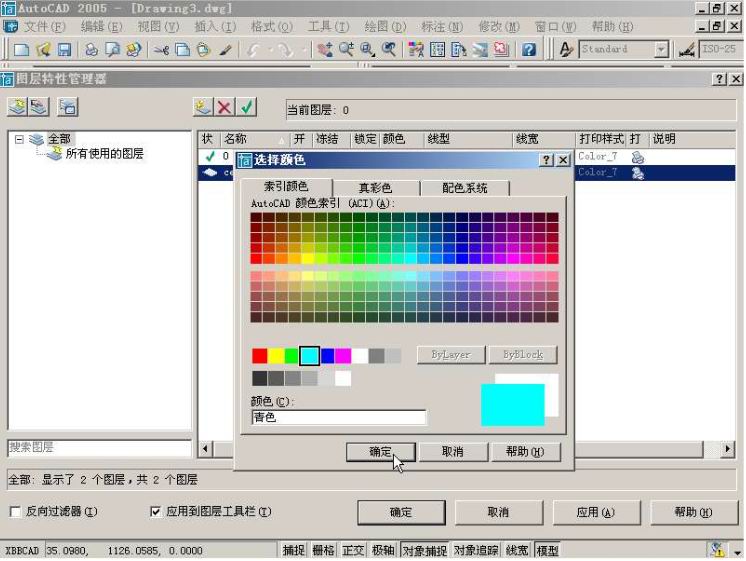This screenshot has width=746, height=561.
Task: Switch to the 配色系统 tab
Action: [x=465, y=188]
